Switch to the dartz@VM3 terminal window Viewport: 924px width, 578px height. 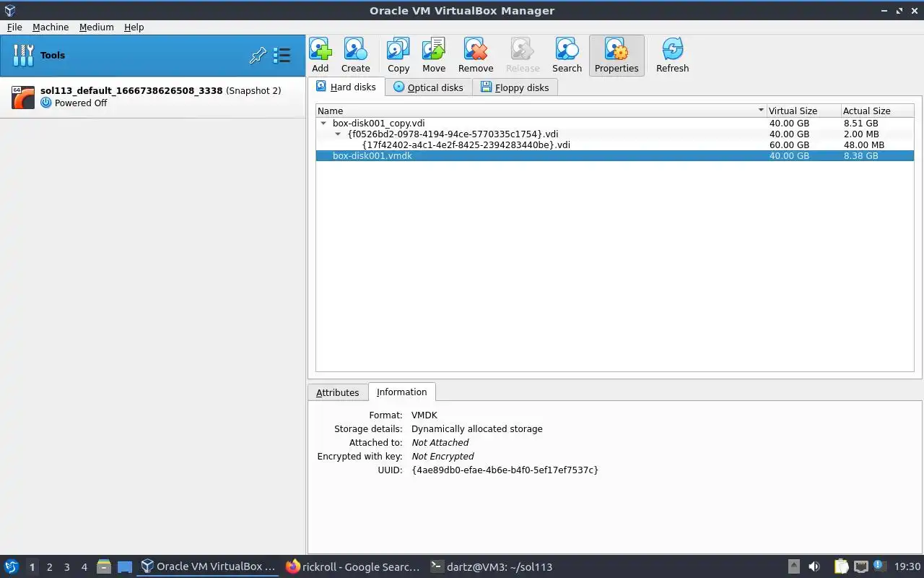tap(492, 567)
